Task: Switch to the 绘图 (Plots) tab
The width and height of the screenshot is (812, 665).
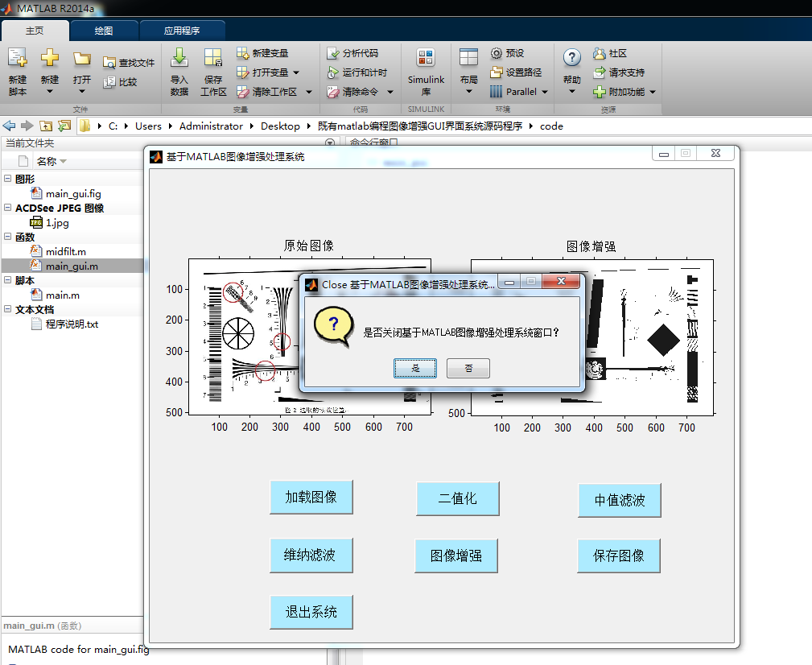Action: point(104,31)
